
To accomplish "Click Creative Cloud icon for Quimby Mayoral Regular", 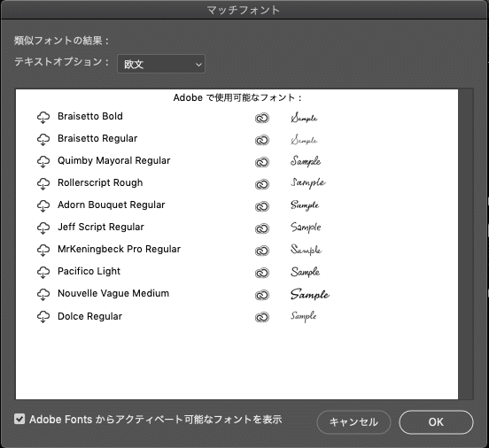I will coord(262,162).
